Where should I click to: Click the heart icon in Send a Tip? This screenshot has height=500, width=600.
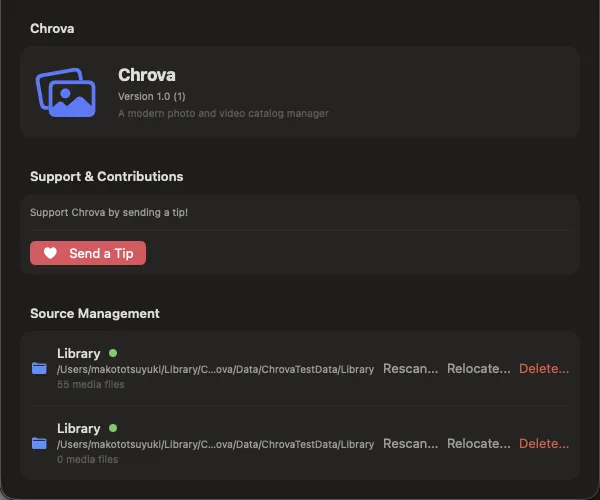[50, 253]
